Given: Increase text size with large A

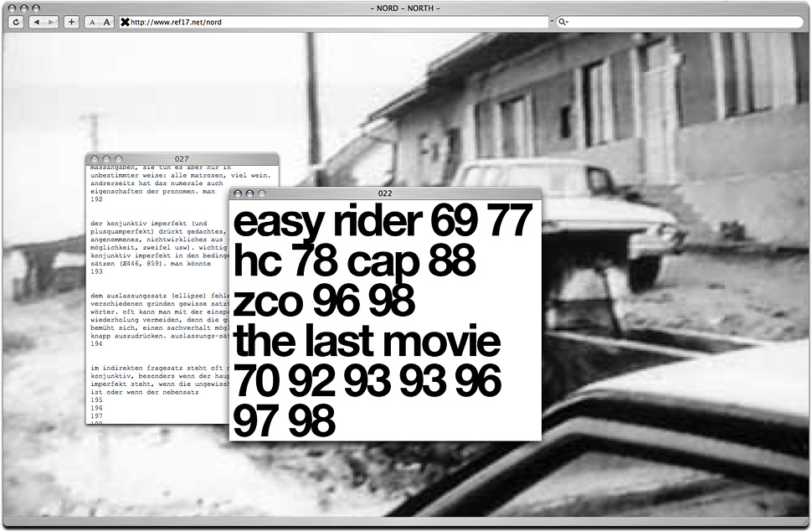Looking at the screenshot, I should [106, 22].
